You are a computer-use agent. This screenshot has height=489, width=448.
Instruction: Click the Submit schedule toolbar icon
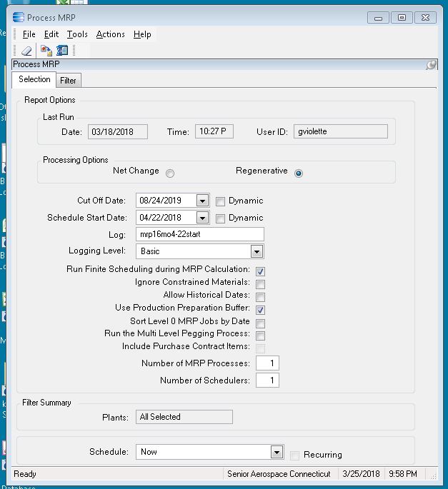tap(62, 51)
